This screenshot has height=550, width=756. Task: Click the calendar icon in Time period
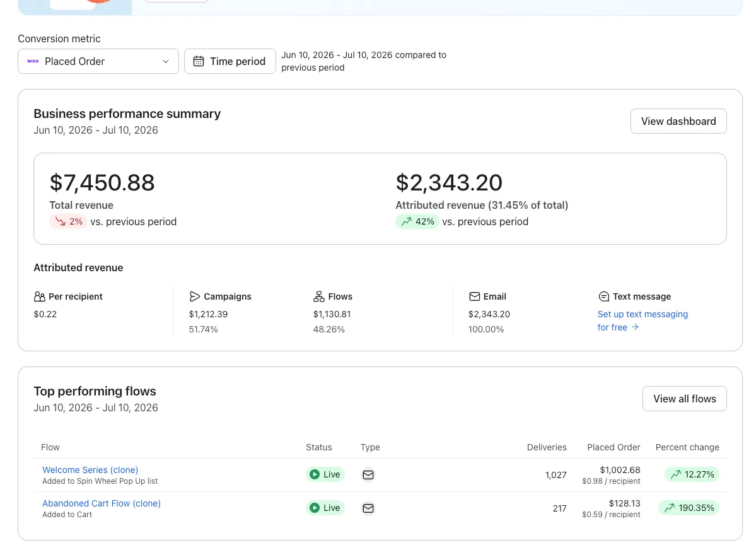click(199, 61)
